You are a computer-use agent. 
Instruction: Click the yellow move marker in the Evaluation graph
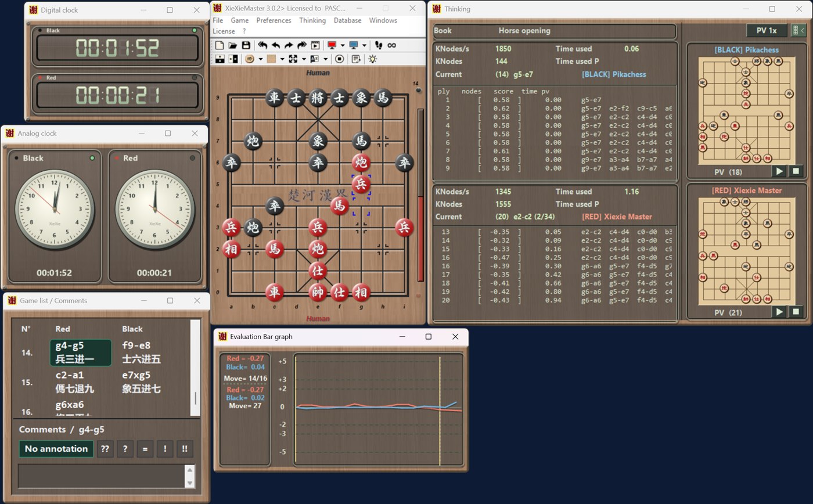[x=440, y=411]
